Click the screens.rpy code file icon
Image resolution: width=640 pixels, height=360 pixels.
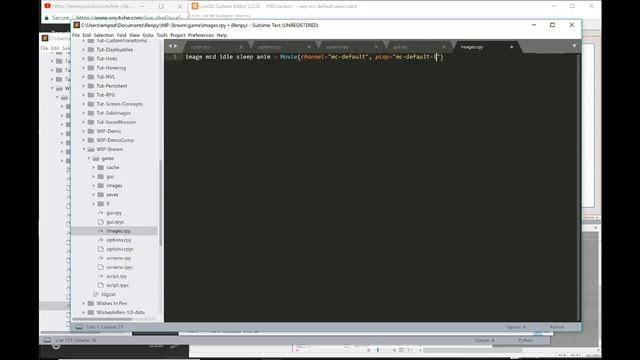[x=101, y=258]
